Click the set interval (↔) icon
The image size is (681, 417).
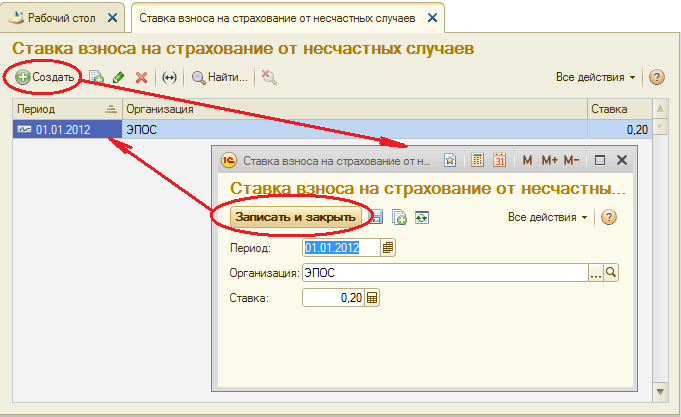click(169, 78)
